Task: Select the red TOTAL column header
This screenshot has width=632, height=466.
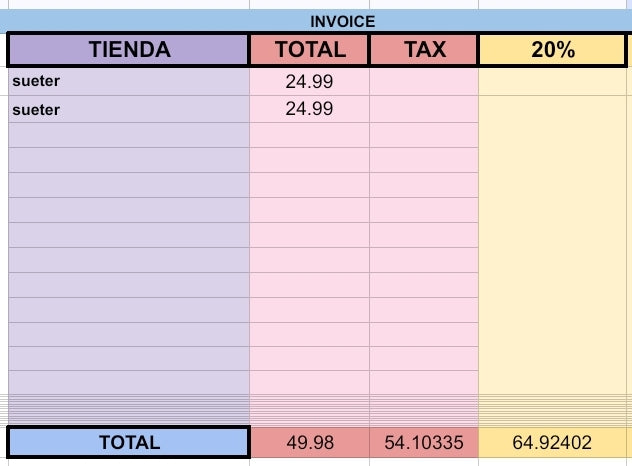Action: [309, 49]
